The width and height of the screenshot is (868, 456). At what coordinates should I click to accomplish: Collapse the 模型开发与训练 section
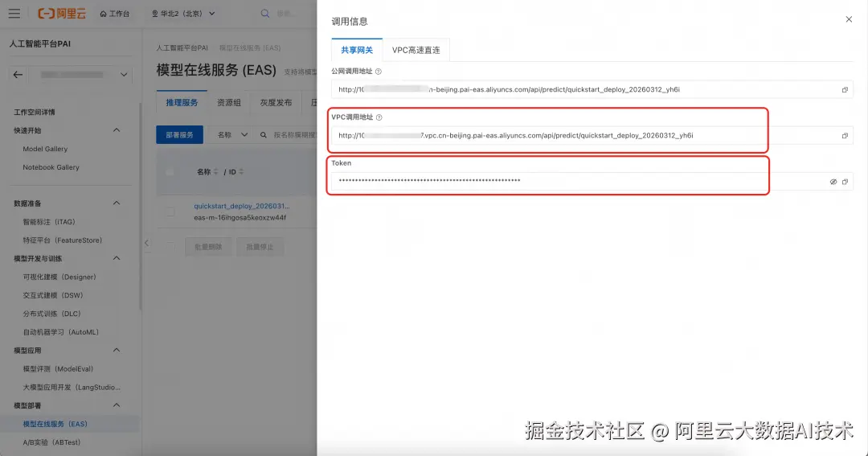tap(117, 258)
